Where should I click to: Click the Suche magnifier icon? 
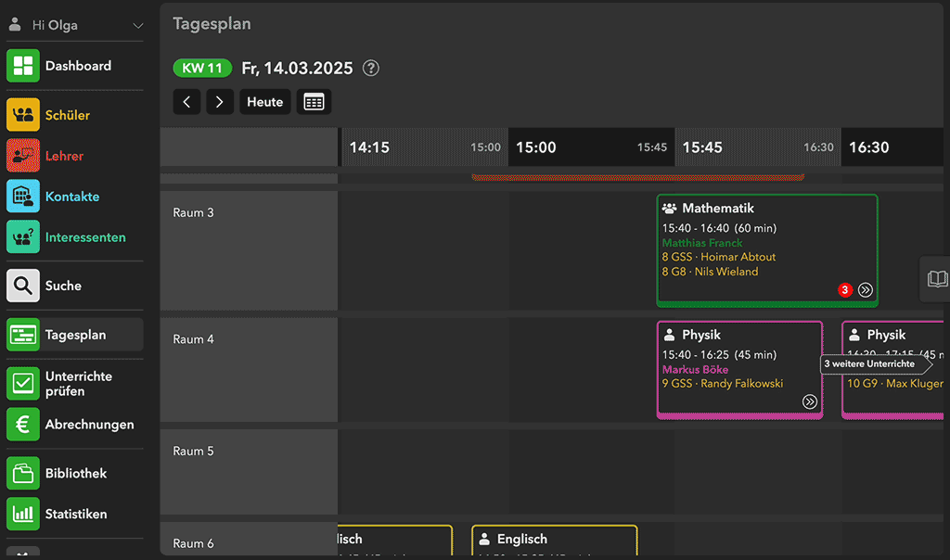[23, 286]
